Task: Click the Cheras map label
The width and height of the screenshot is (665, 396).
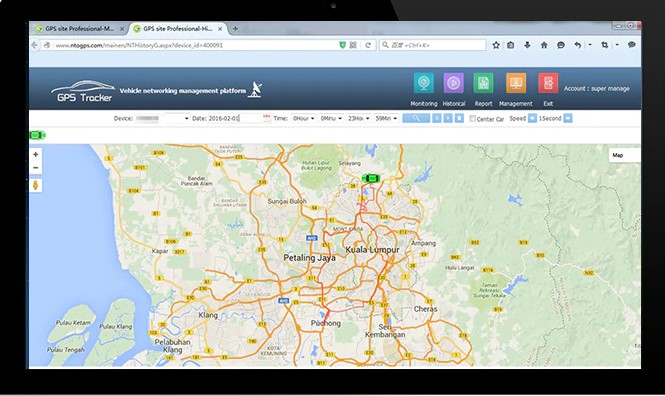Action: point(425,309)
